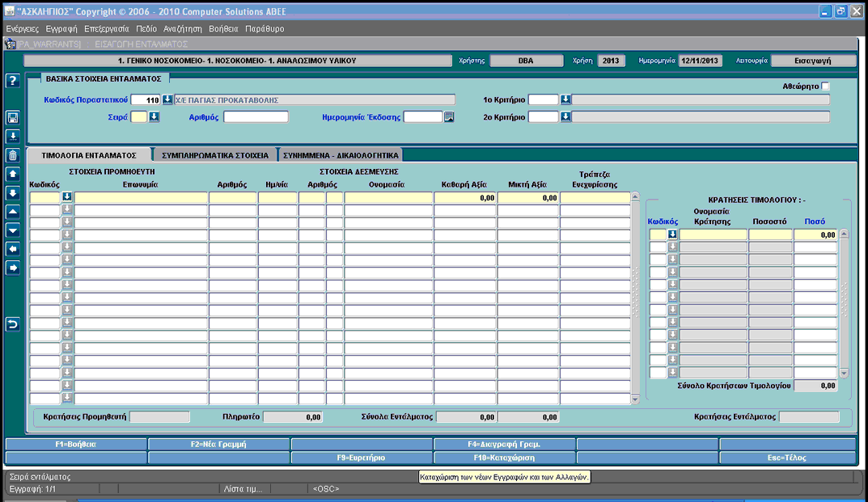Click the Κρατήσεις table scrollbar down arrow
Image resolution: width=868 pixels, height=502 pixels.
[844, 373]
